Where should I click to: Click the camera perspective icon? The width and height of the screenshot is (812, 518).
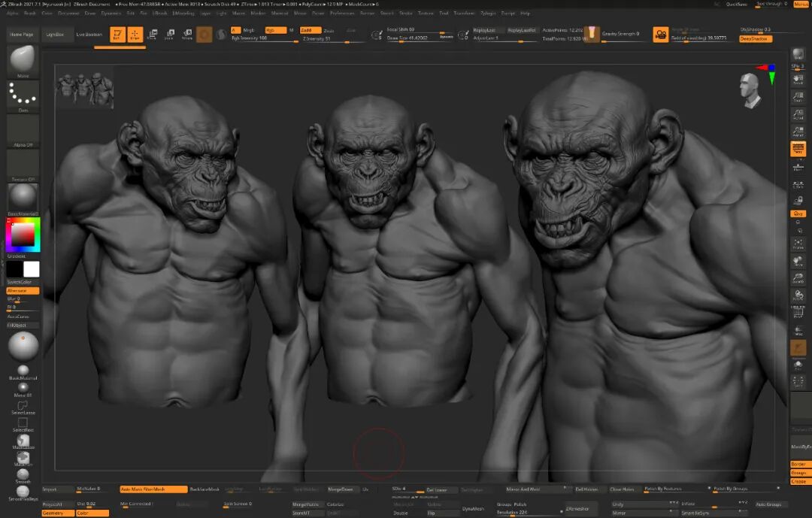(660, 35)
